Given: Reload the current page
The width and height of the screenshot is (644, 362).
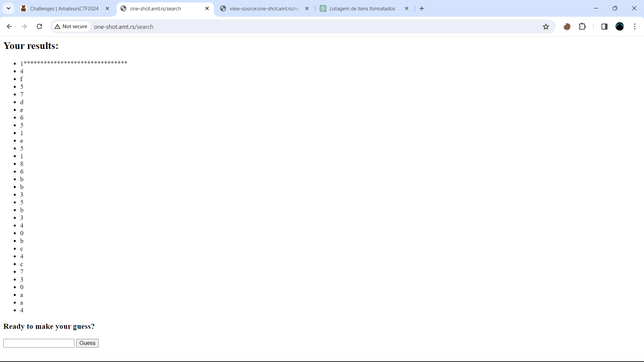Looking at the screenshot, I should [39, 26].
